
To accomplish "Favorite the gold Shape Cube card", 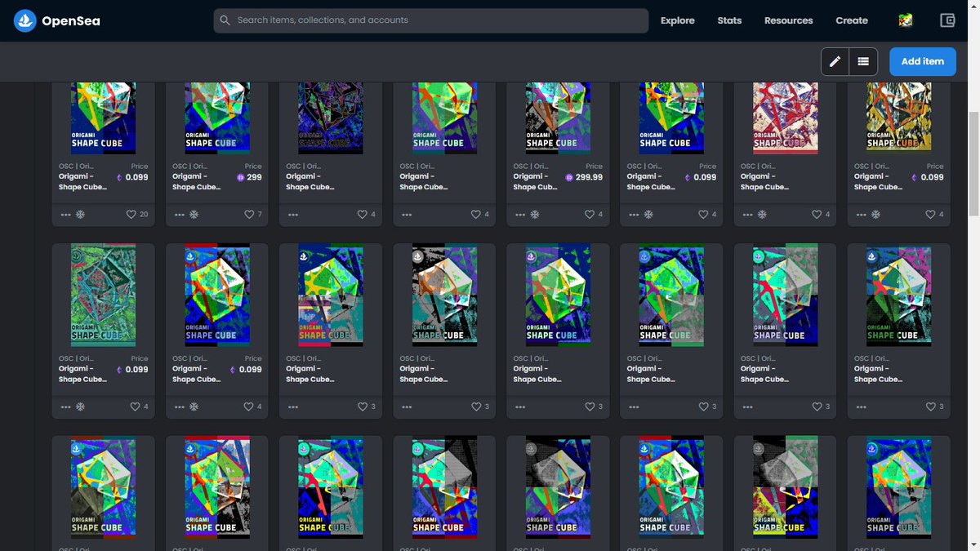I will 932,215.
